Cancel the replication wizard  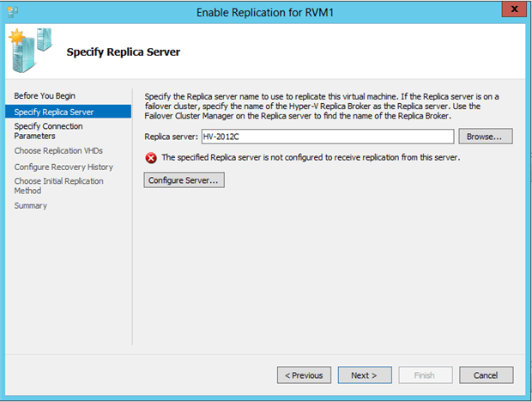(x=486, y=375)
